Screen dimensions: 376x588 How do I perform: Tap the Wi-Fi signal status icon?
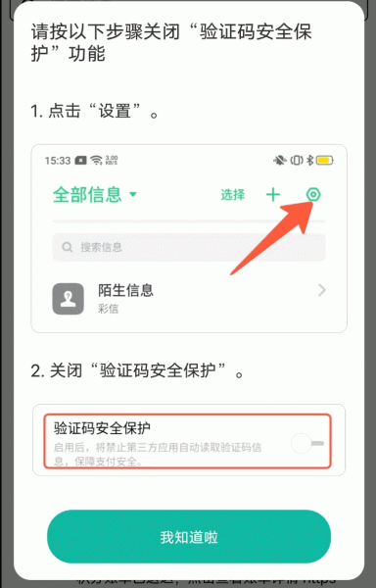point(96,161)
